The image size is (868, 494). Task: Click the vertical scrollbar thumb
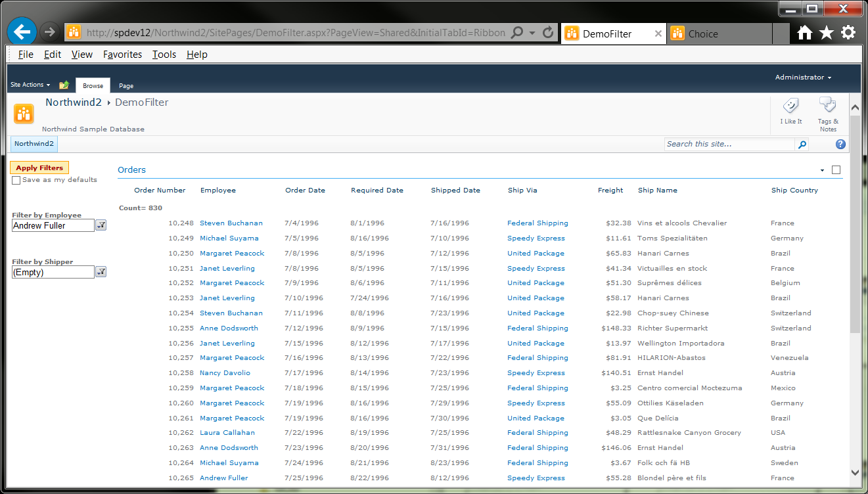click(855, 223)
